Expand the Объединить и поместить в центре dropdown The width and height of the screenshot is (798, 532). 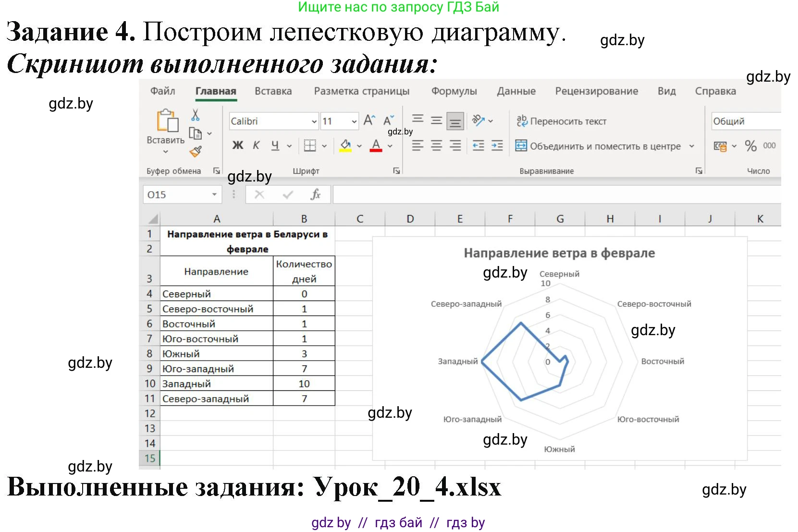pyautogui.click(x=692, y=145)
